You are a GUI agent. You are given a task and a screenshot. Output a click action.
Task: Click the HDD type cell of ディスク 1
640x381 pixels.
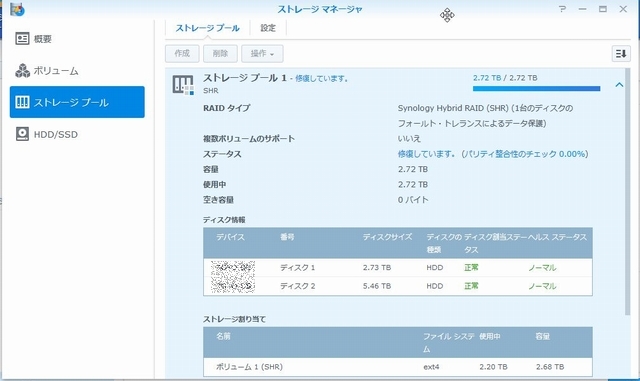click(435, 267)
